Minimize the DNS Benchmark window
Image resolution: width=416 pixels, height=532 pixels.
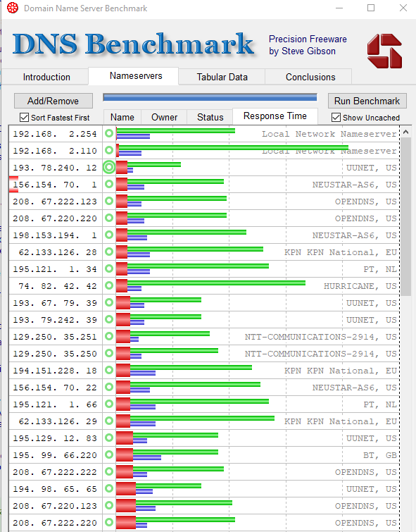[339, 8]
